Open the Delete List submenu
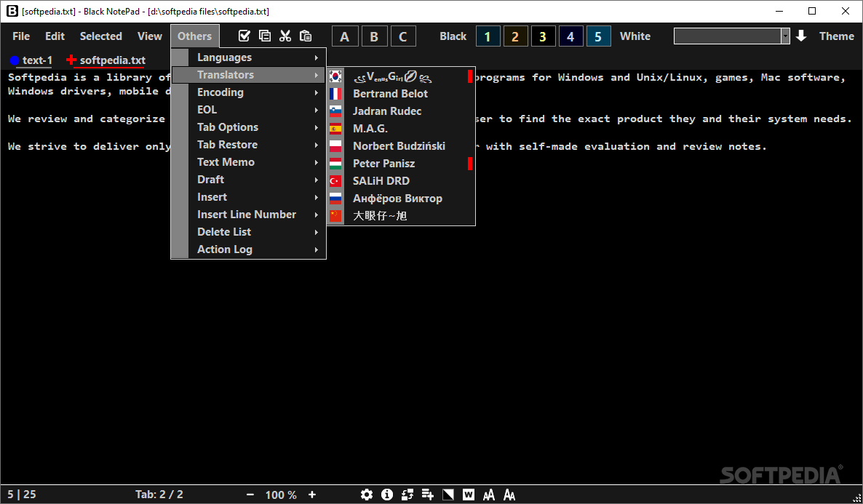The width and height of the screenshot is (863, 504). [249, 232]
